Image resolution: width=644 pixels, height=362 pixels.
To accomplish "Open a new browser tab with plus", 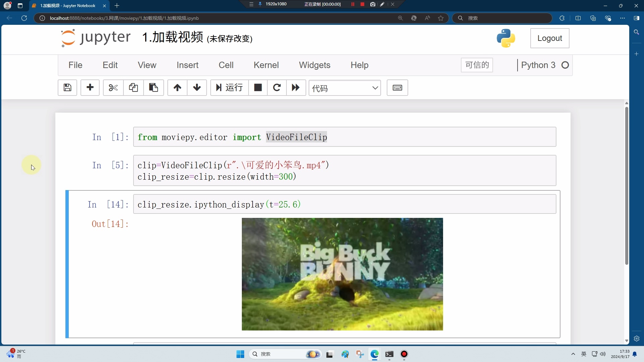I will 117,6.
